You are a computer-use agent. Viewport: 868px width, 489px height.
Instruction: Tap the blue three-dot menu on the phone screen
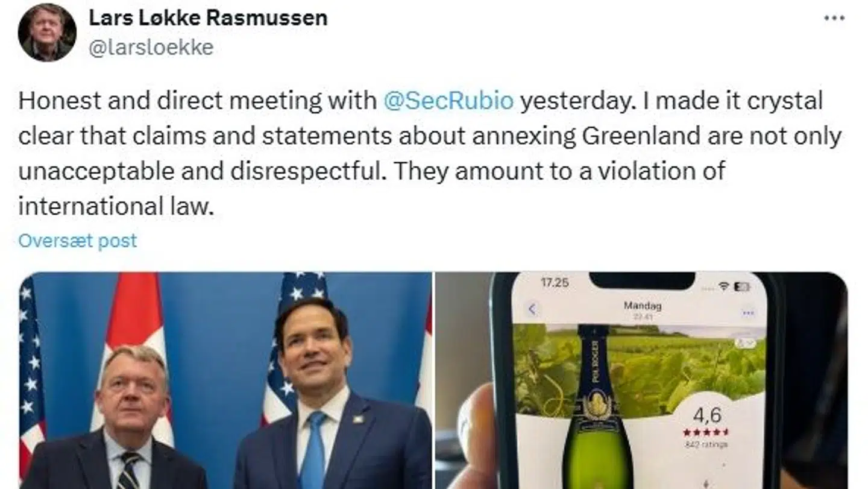click(749, 312)
